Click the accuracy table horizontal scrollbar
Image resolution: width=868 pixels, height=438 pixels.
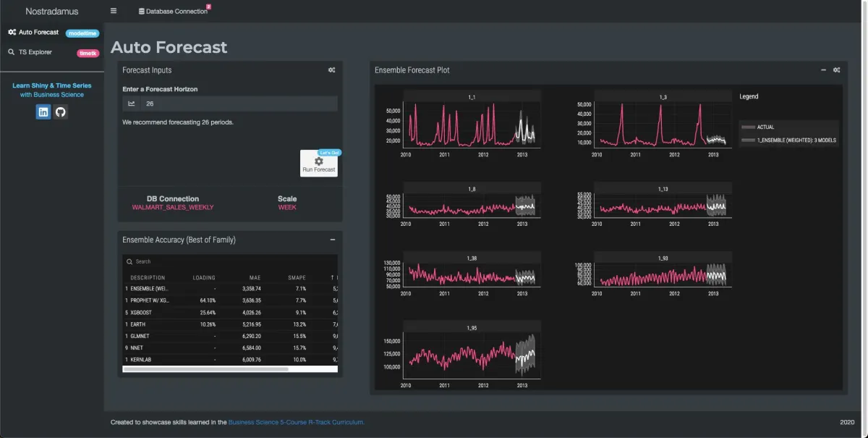[x=205, y=369]
